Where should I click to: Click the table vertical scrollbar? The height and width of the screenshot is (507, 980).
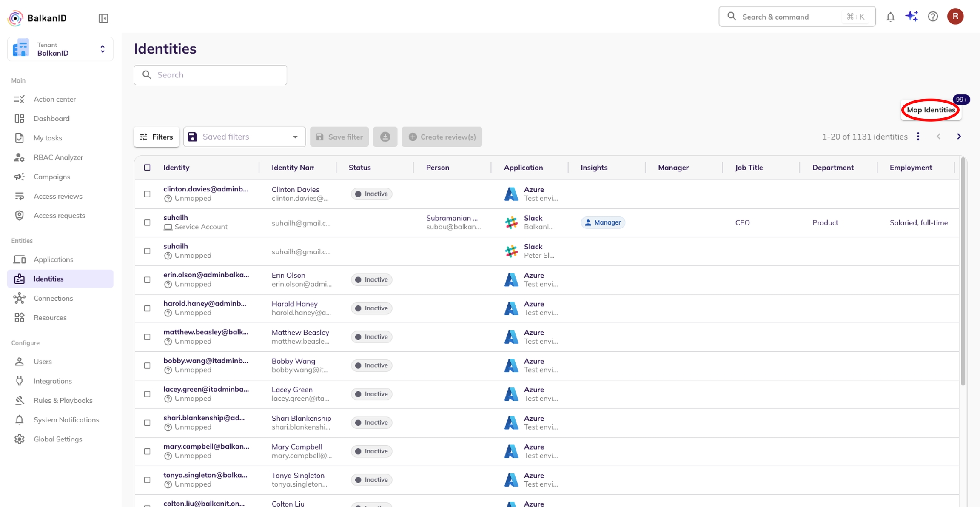[x=963, y=272]
